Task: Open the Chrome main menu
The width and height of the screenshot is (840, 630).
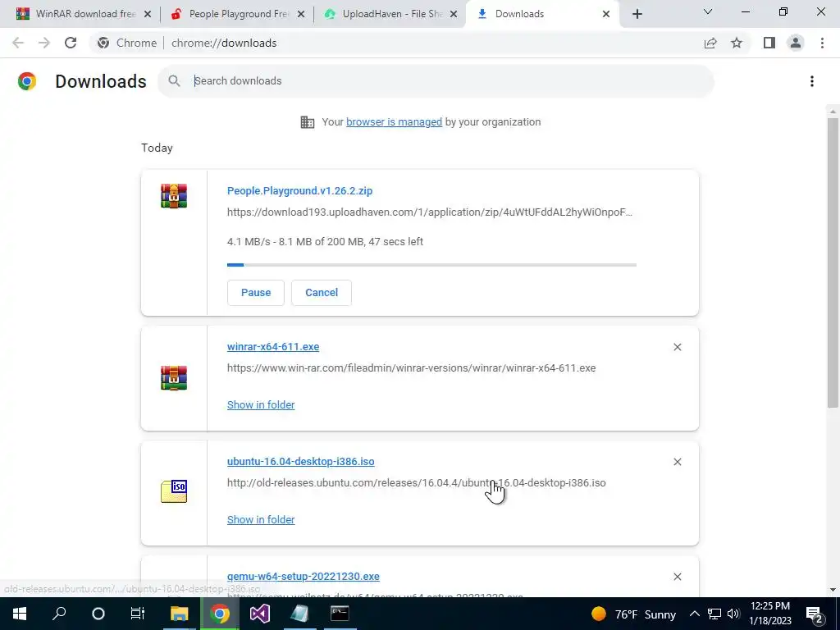Action: click(x=822, y=43)
